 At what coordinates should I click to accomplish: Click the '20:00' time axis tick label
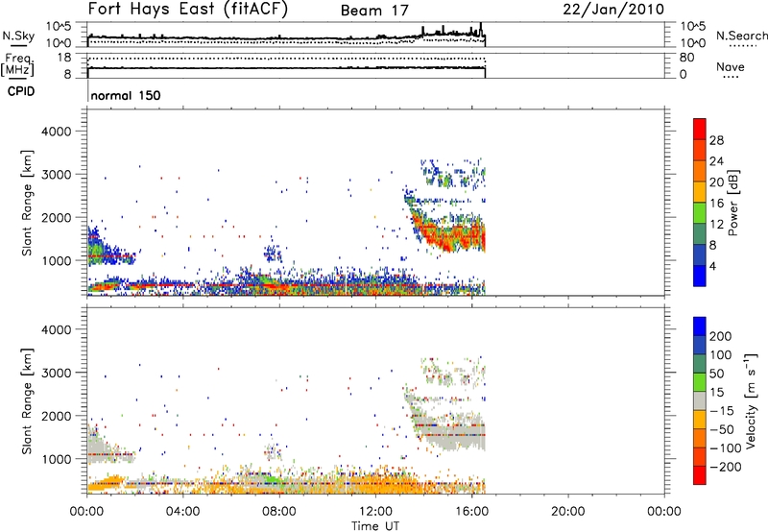coord(568,512)
